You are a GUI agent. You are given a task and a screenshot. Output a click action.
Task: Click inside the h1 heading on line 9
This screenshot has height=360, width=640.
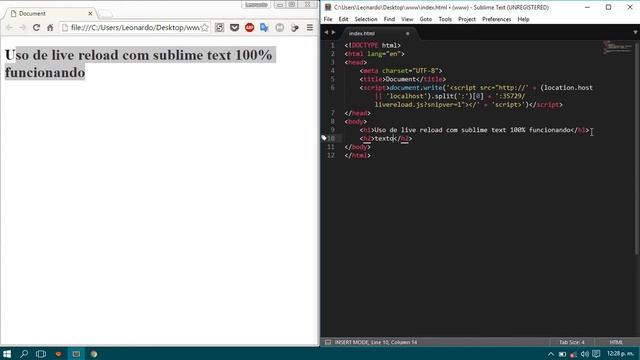point(472,130)
